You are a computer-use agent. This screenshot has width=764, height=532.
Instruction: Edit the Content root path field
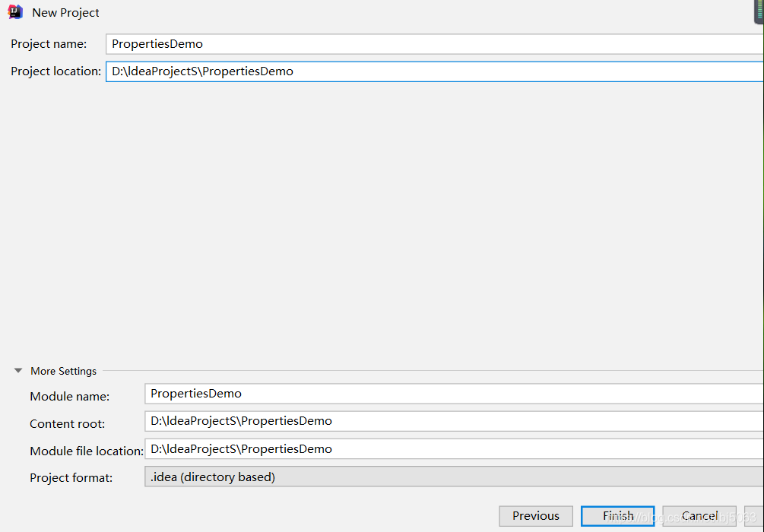(x=454, y=421)
